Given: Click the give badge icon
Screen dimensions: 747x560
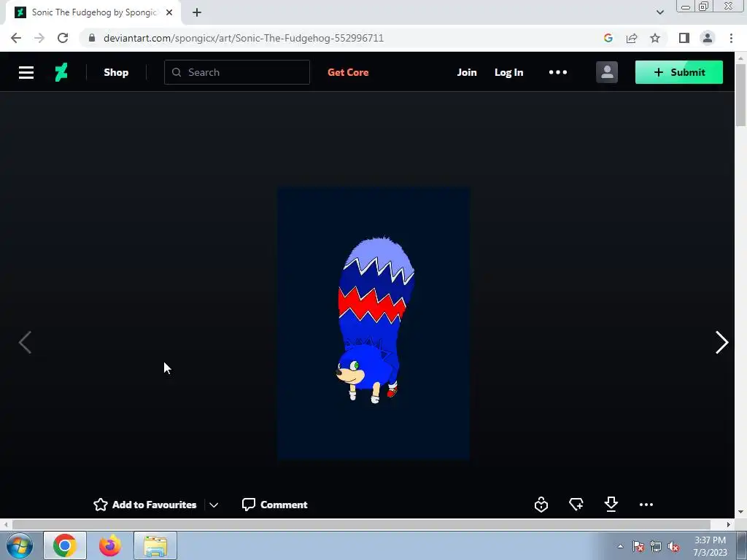Looking at the screenshot, I should [x=541, y=505].
